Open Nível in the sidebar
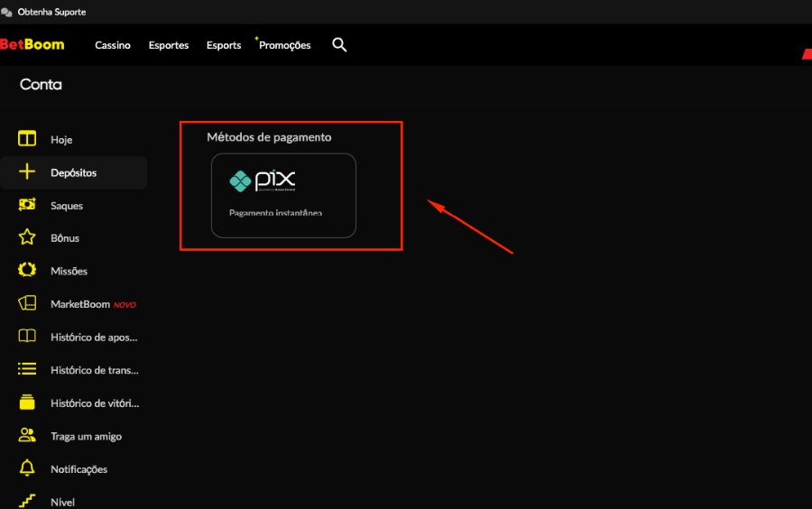 (x=62, y=503)
